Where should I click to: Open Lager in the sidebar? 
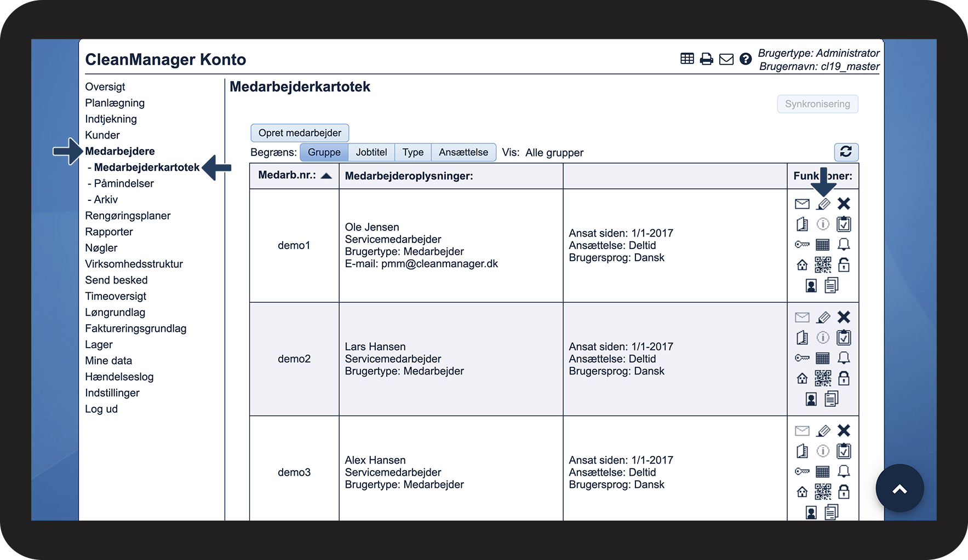coord(99,345)
